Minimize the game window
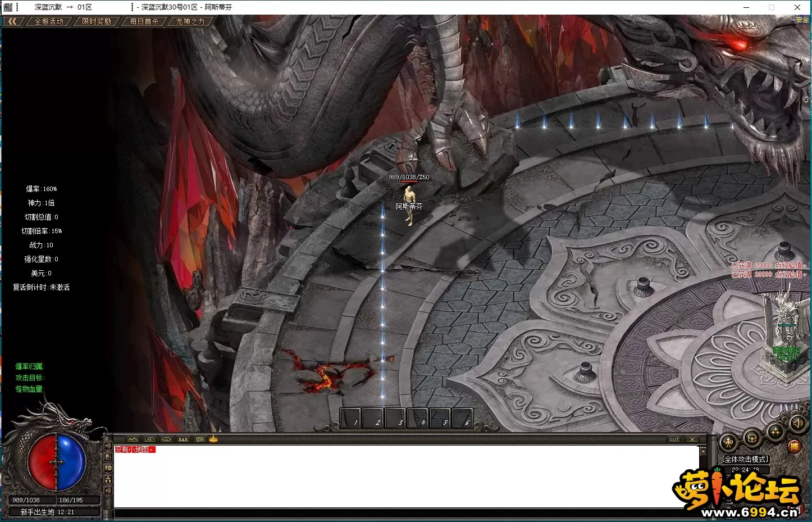 pos(746,7)
